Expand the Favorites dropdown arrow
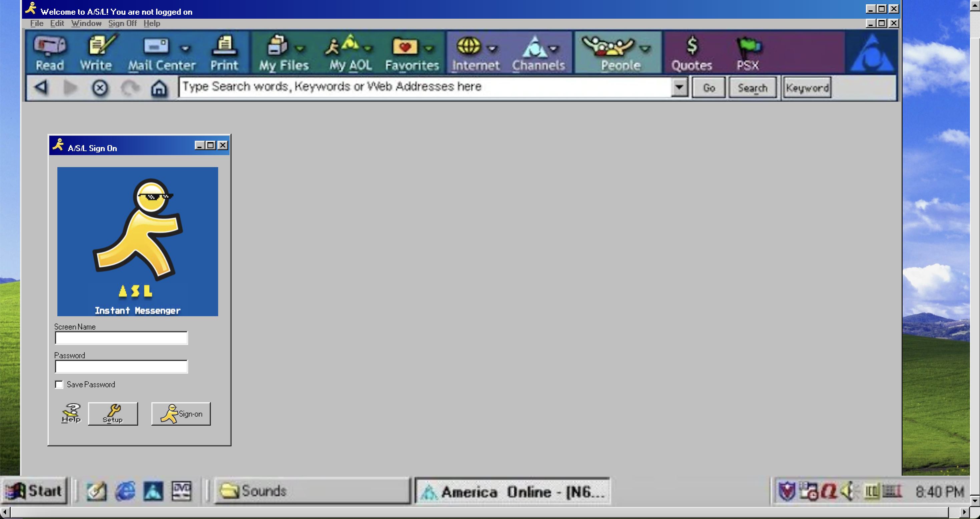 429,48
